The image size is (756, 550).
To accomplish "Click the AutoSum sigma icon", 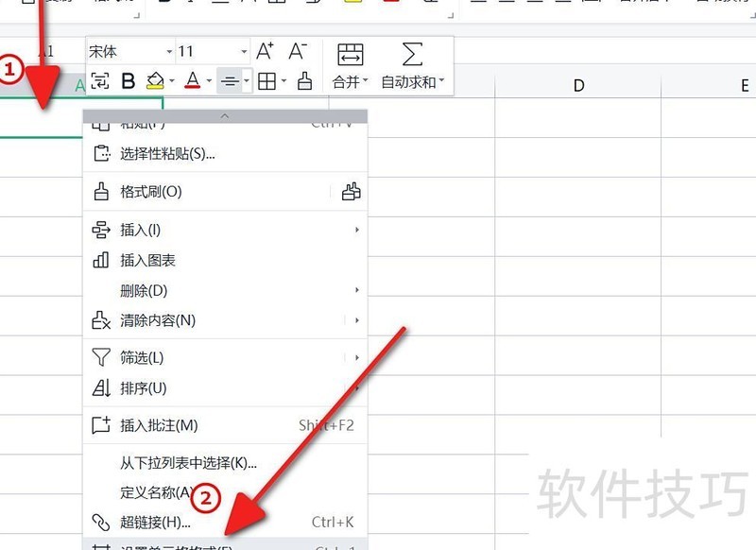I will point(412,54).
